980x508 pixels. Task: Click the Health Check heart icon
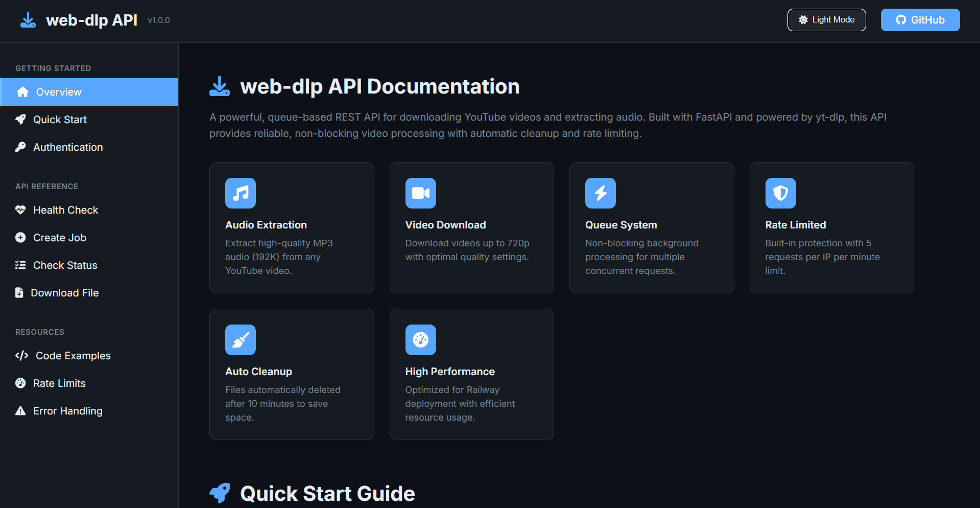click(20, 210)
